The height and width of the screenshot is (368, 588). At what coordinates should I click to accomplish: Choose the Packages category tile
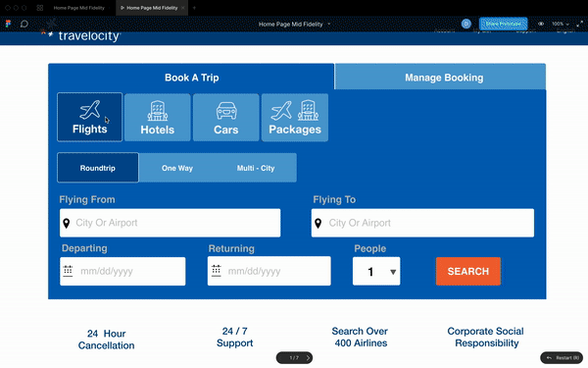295,118
